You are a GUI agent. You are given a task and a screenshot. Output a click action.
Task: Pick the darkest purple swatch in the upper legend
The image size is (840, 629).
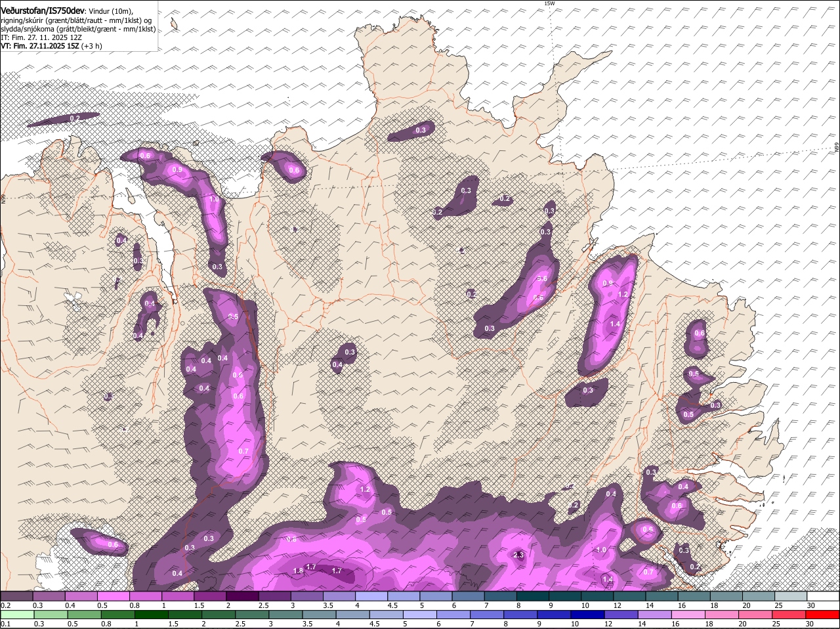[x=242, y=596]
